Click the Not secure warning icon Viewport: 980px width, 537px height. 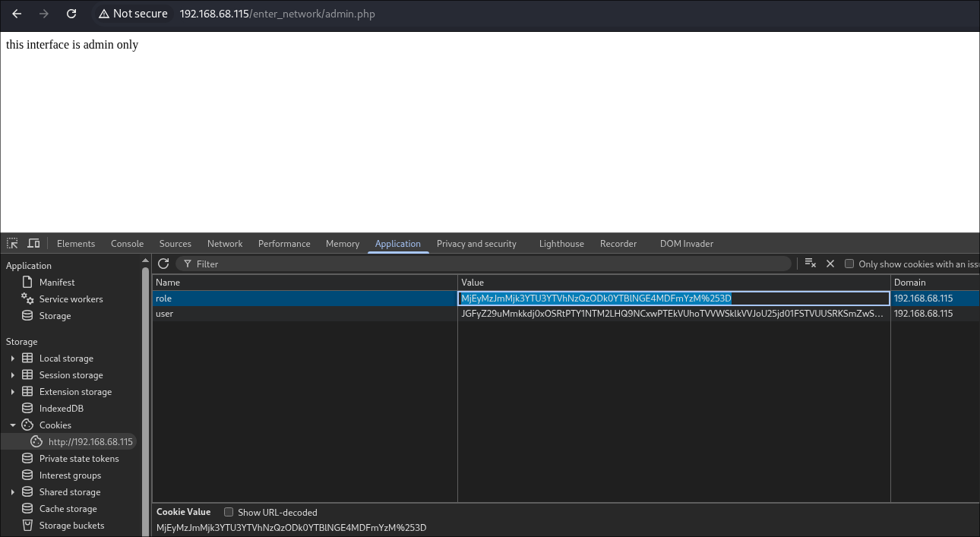[104, 14]
